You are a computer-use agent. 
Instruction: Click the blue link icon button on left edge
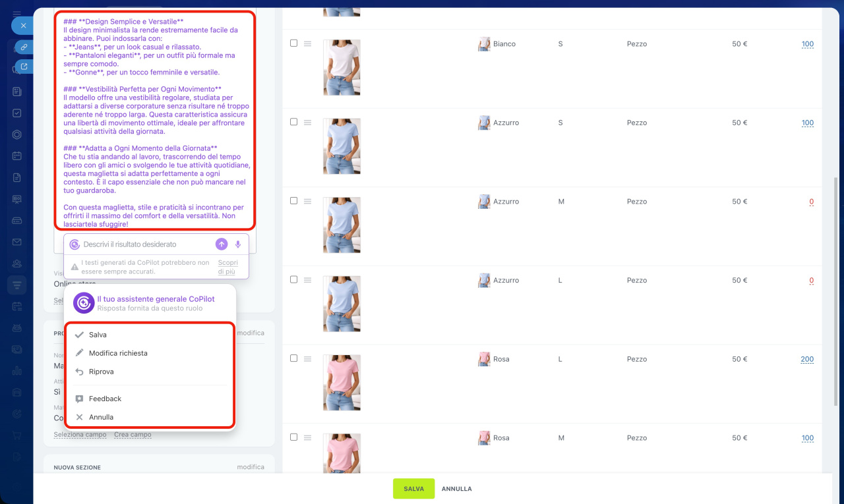pos(24,47)
